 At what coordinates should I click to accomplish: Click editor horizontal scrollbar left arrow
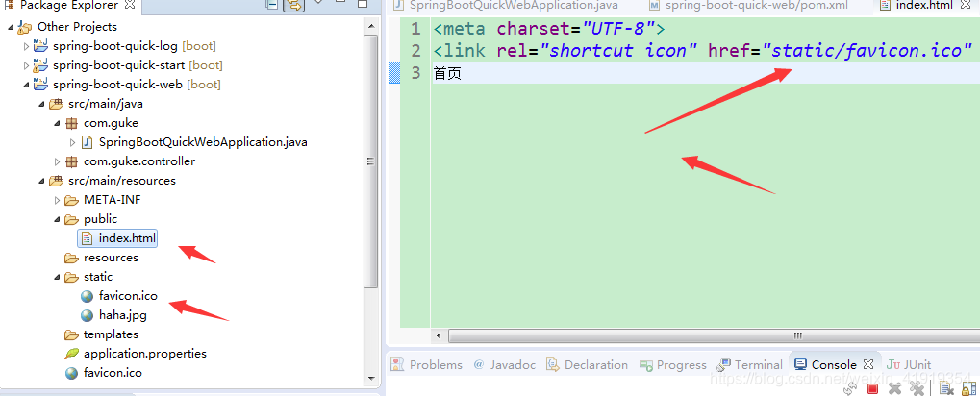439,336
